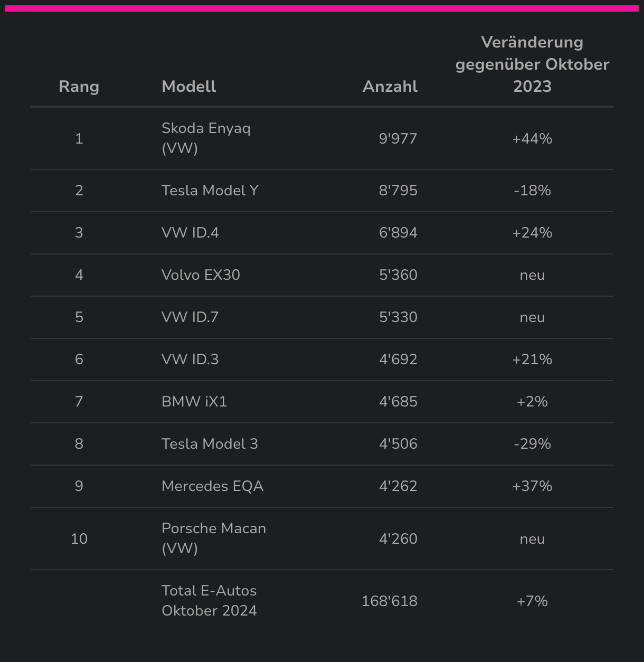Click the Rang column header
Viewport: 644px width, 662px height.
[79, 87]
